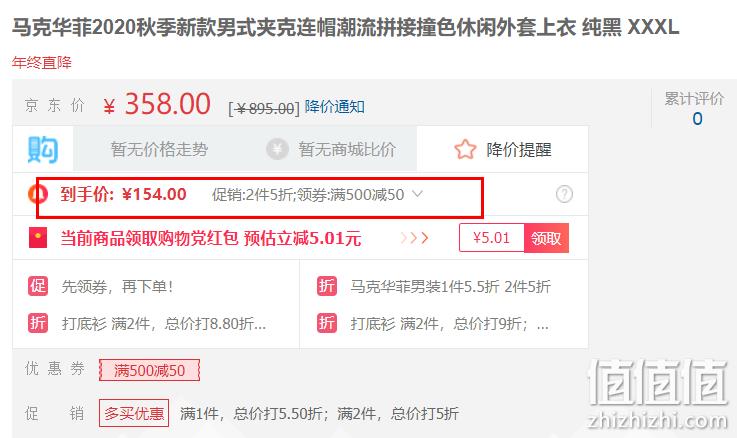The height and width of the screenshot is (438, 737).
Task: Click the 降价通知 link
Action: pyautogui.click(x=335, y=107)
